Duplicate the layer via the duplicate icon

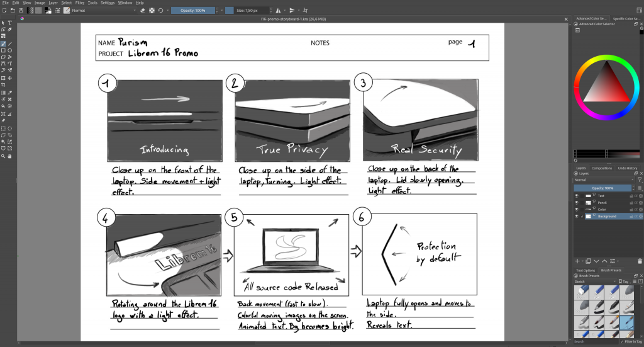click(x=588, y=261)
